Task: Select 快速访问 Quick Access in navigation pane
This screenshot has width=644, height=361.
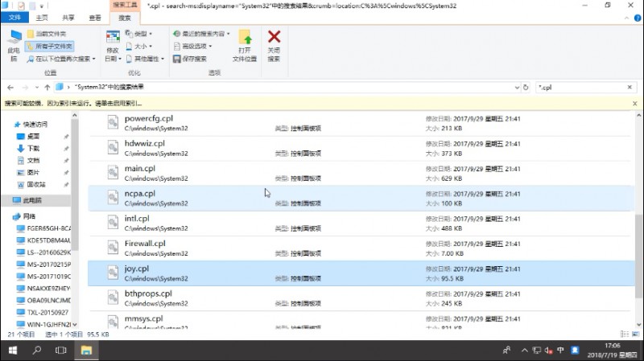Action: tap(35, 125)
